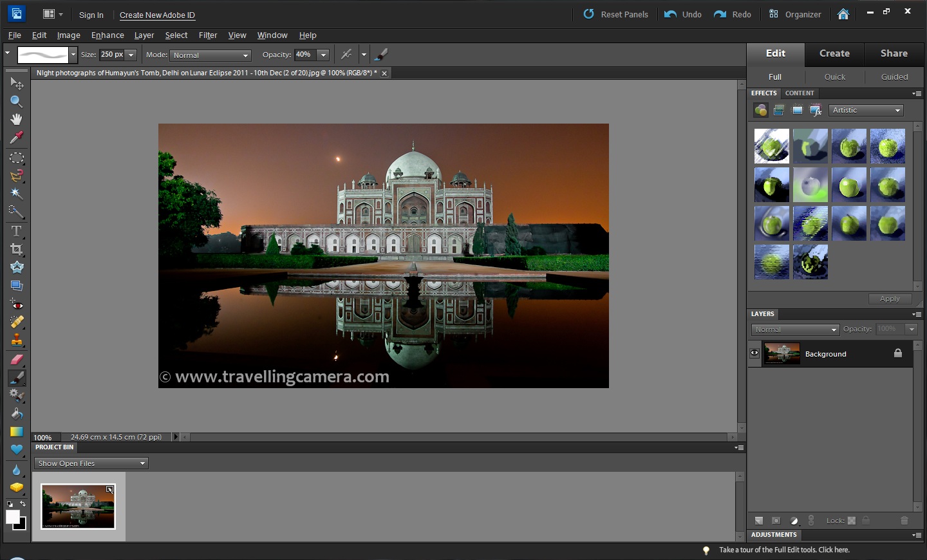Screen dimensions: 927x560
Task: Toggle the lock on the Background layer
Action: 899,353
